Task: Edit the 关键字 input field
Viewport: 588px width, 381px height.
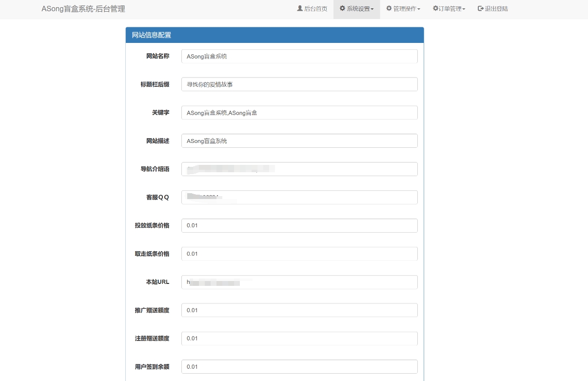Action: point(299,113)
